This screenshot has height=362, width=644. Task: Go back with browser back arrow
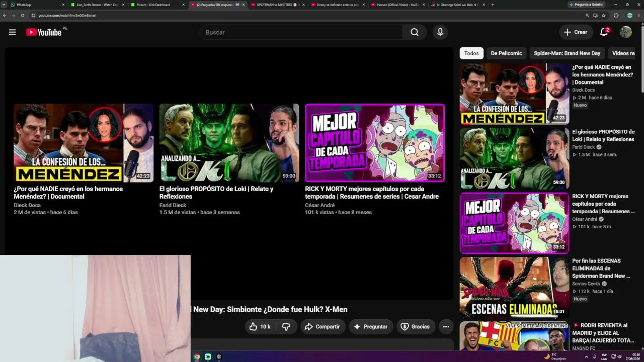point(5,16)
